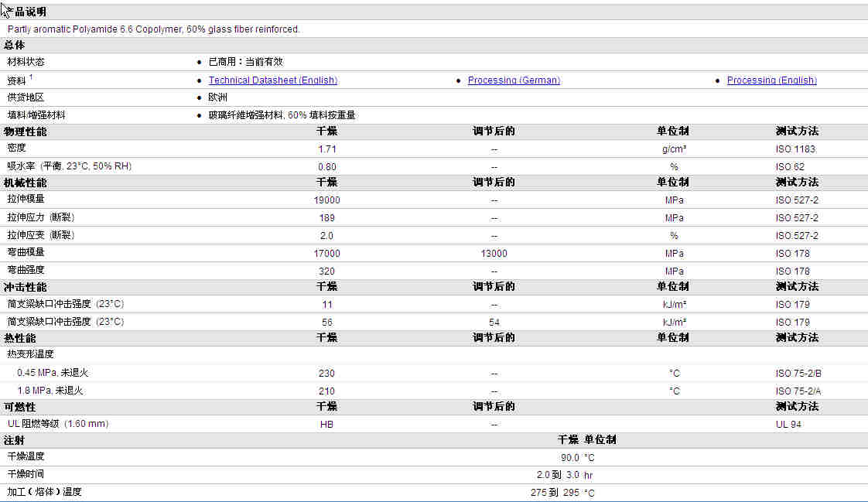Click the tensile modulus value 19000
Image resolution: width=868 pixels, height=502 pixels.
click(x=326, y=200)
